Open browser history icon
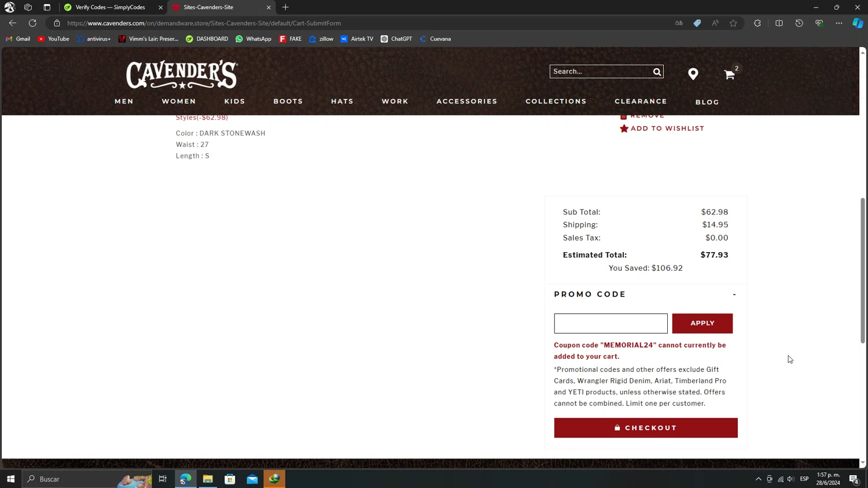 tap(799, 23)
